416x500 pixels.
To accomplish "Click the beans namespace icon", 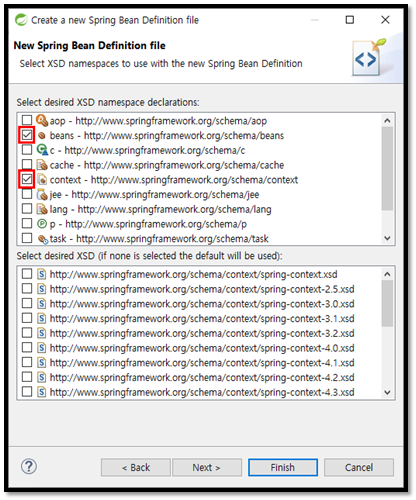I will (x=42, y=135).
